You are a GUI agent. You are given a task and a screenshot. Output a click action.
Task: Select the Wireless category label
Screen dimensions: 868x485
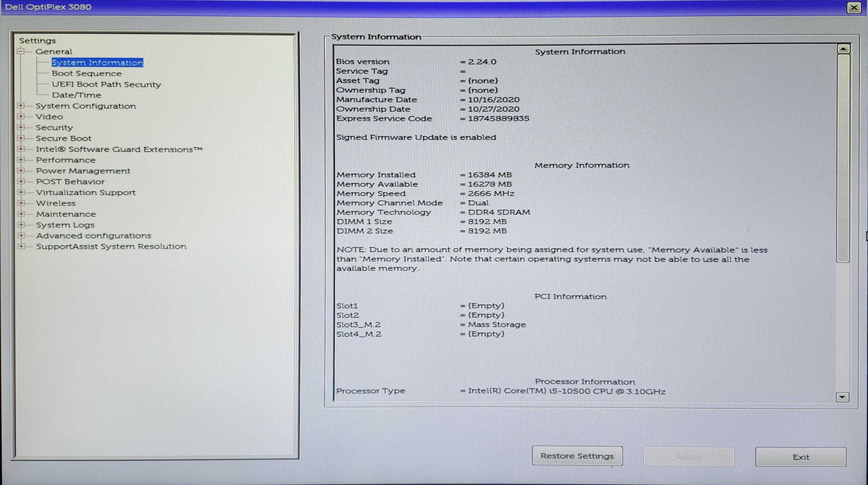55,203
